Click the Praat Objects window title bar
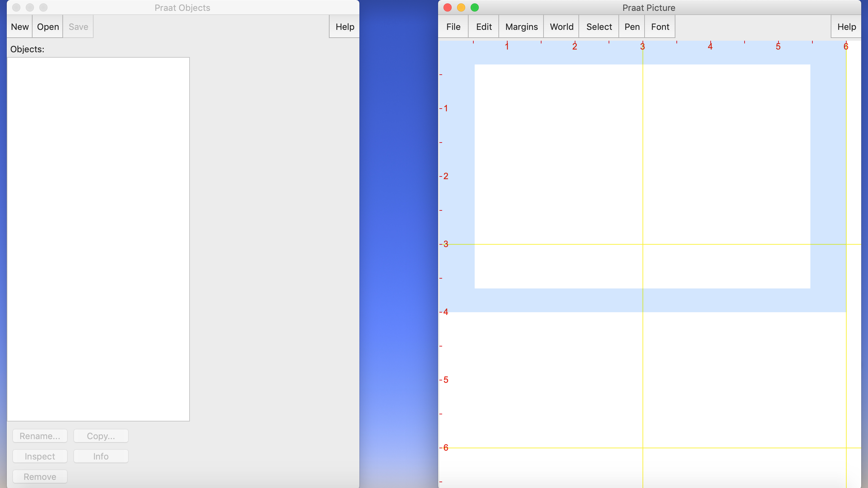This screenshot has height=488, width=868. pyautogui.click(x=182, y=7)
